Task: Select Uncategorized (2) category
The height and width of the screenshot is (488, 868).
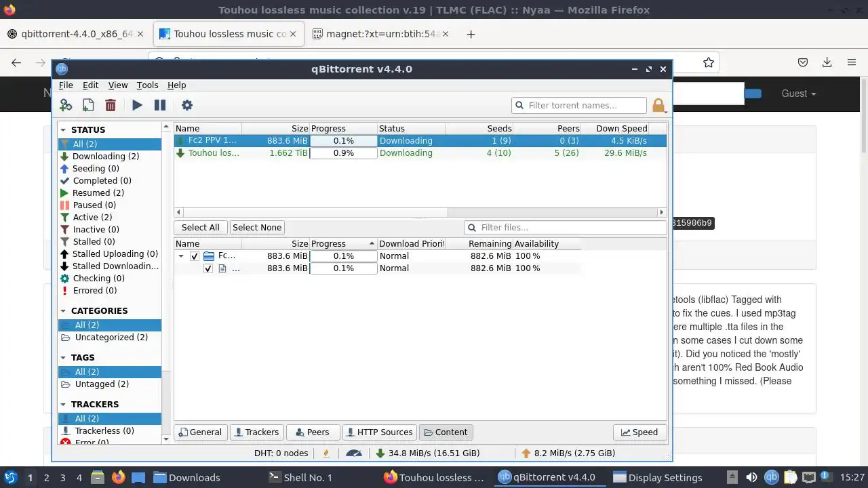Action: click(x=110, y=337)
